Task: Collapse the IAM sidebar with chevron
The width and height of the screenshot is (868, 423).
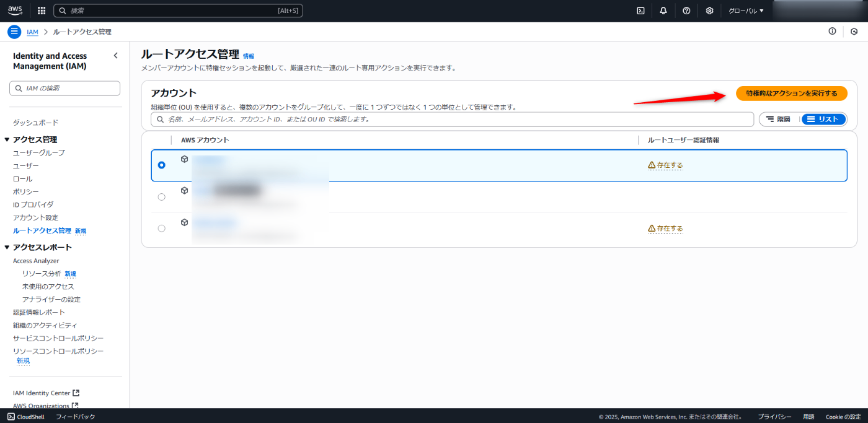Action: click(x=115, y=56)
